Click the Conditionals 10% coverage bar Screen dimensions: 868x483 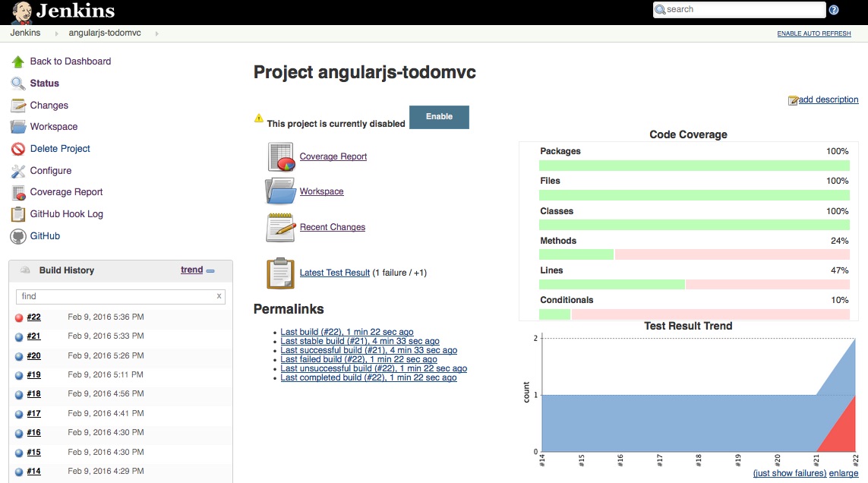[694, 314]
